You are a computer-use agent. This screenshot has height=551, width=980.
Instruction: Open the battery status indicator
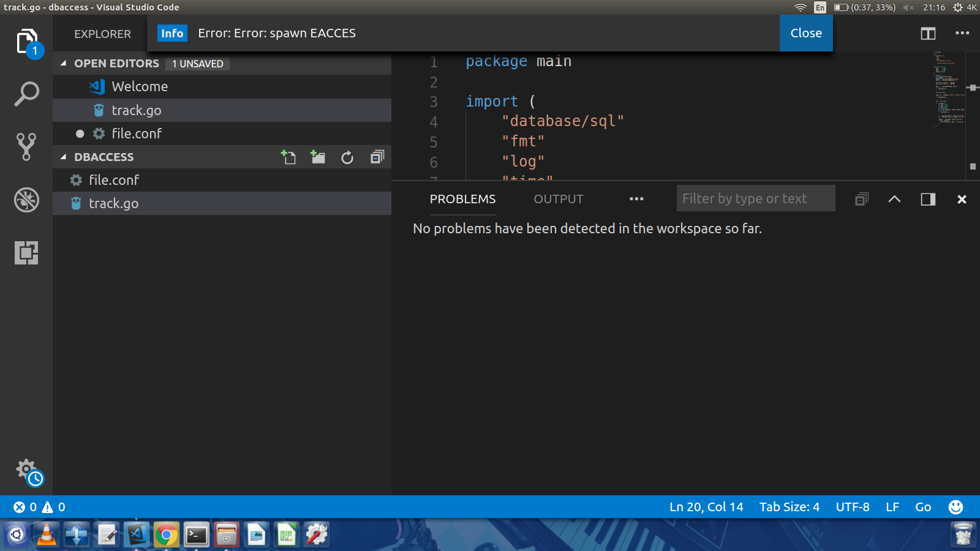865,7
